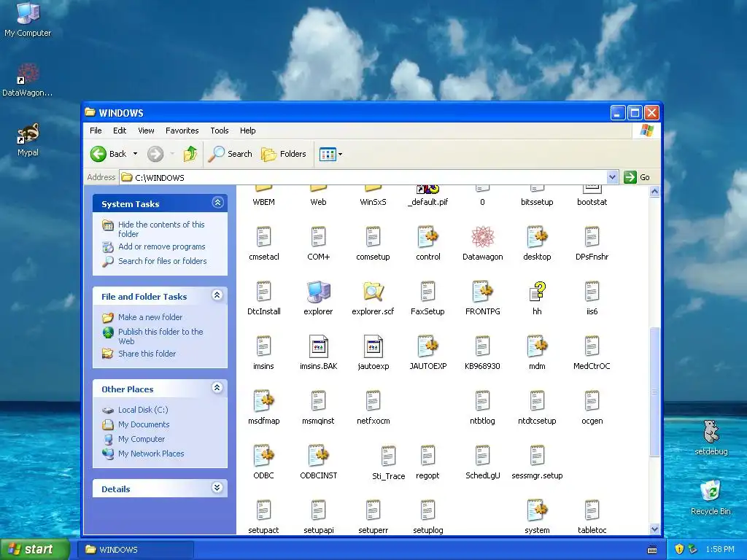Go to My Documents in Other Places
This screenshot has width=747, height=560.
pos(144,425)
